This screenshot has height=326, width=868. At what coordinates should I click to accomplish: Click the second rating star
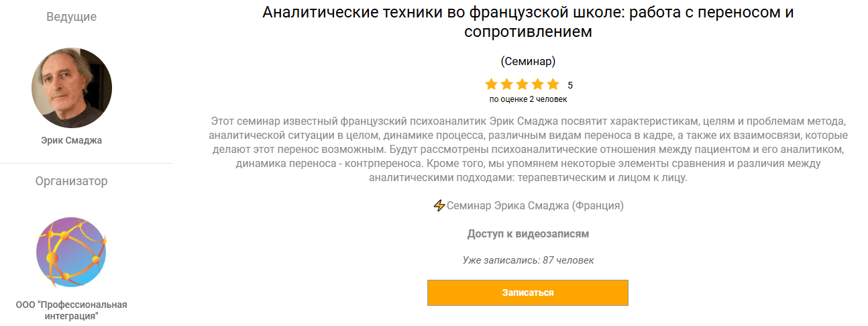coord(507,85)
